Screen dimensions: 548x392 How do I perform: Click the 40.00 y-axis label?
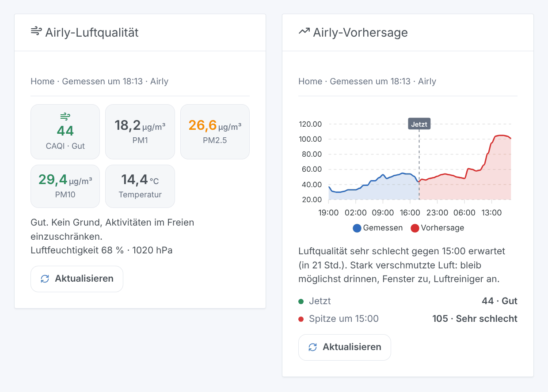pos(312,185)
